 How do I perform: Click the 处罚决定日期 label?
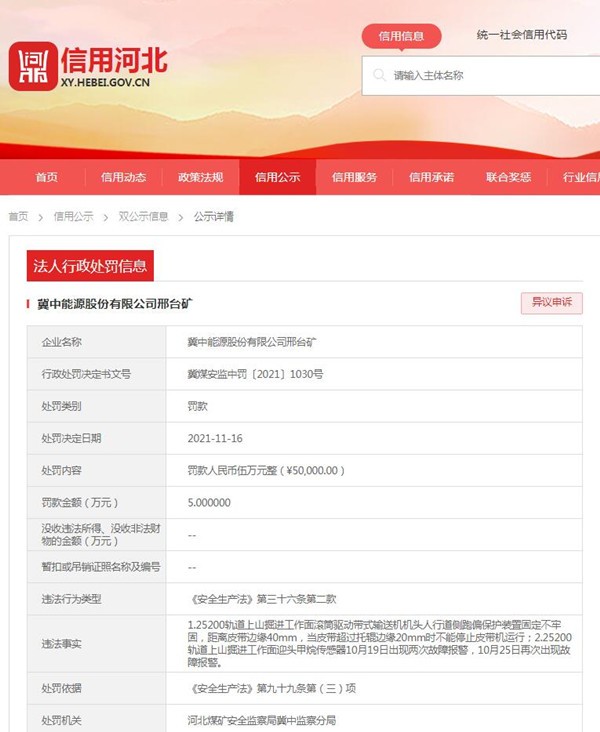[71, 438]
